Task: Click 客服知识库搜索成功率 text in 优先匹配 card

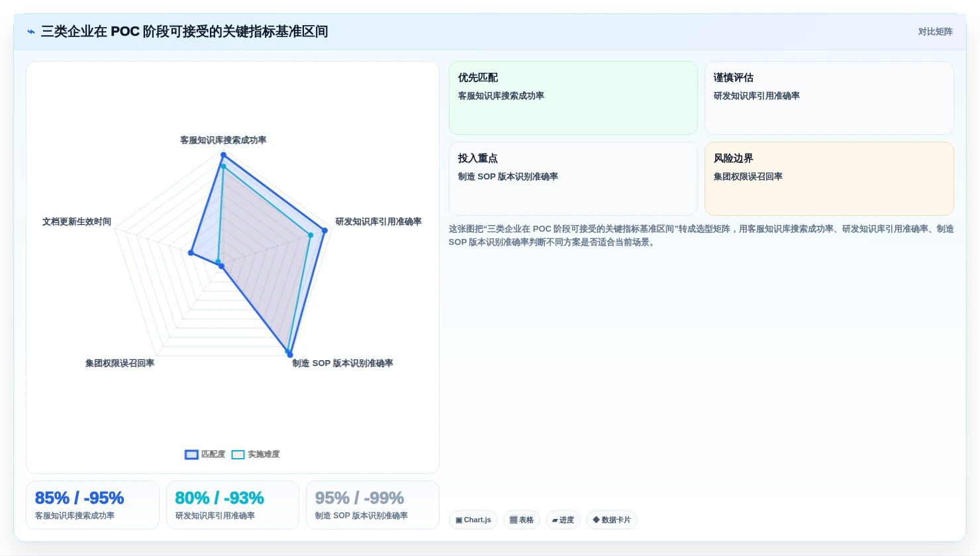Action: pos(501,96)
